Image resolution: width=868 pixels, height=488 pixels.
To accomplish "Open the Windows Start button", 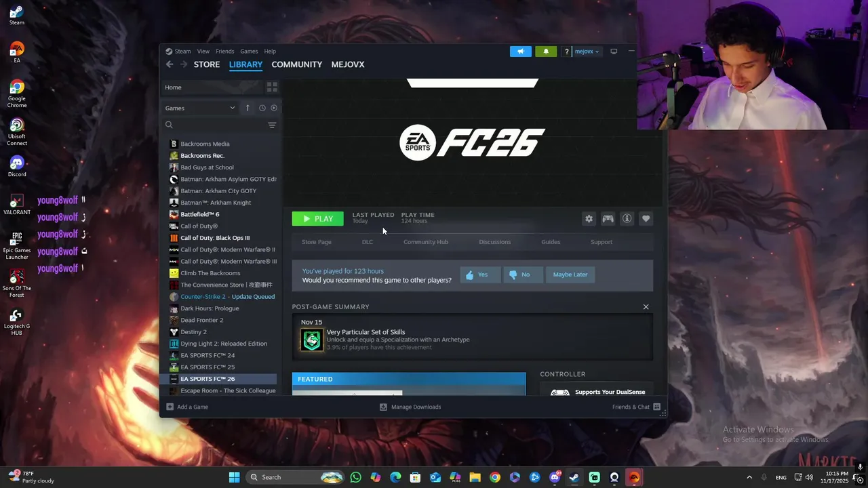I will pos(234,477).
